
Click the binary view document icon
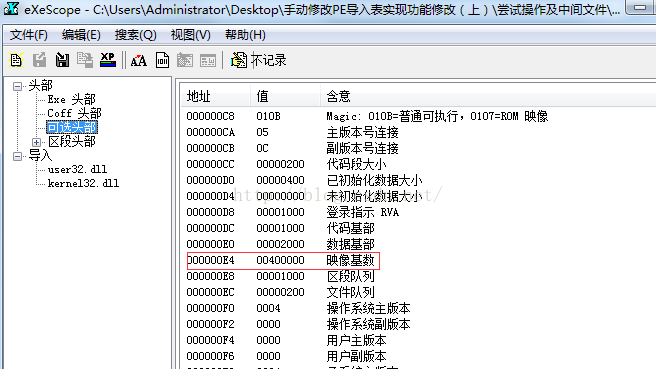point(162,60)
